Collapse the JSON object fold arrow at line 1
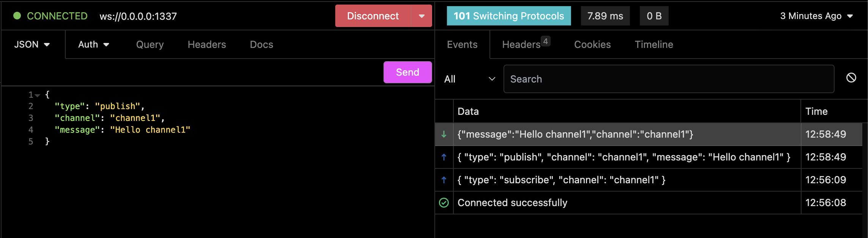 (37, 95)
